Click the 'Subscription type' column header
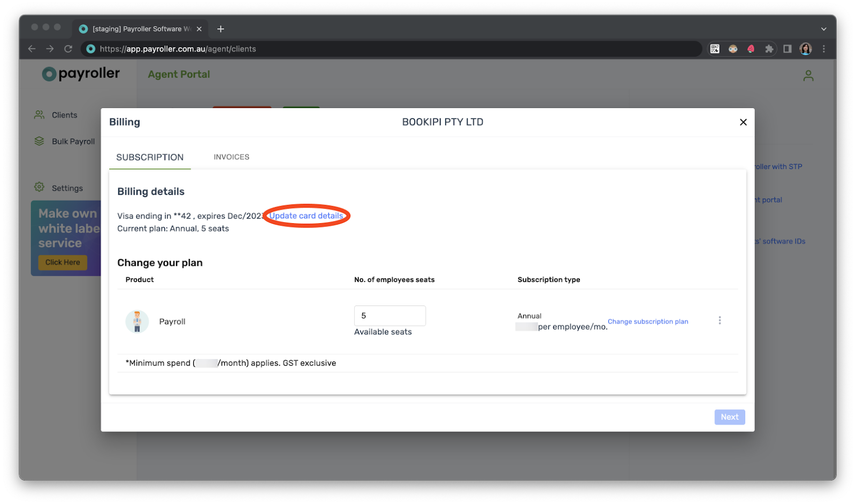This screenshot has height=504, width=856. [549, 279]
